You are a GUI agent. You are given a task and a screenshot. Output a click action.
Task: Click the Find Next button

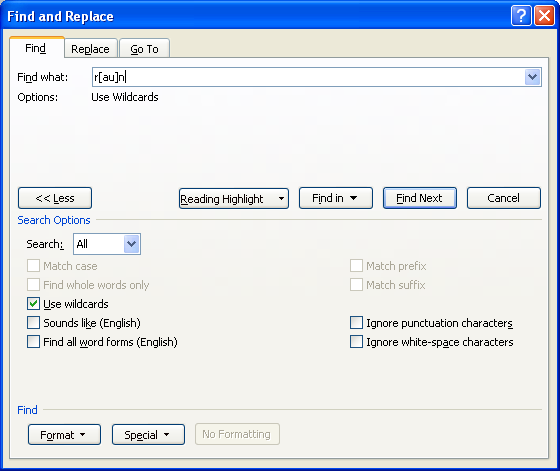click(420, 198)
